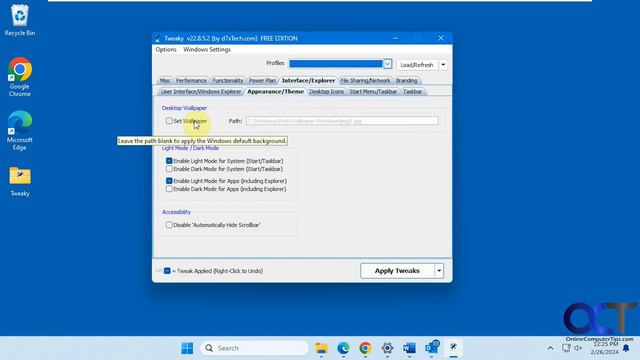Open the Recycle Bin desktop icon
This screenshot has height=360, width=640.
point(20,20)
